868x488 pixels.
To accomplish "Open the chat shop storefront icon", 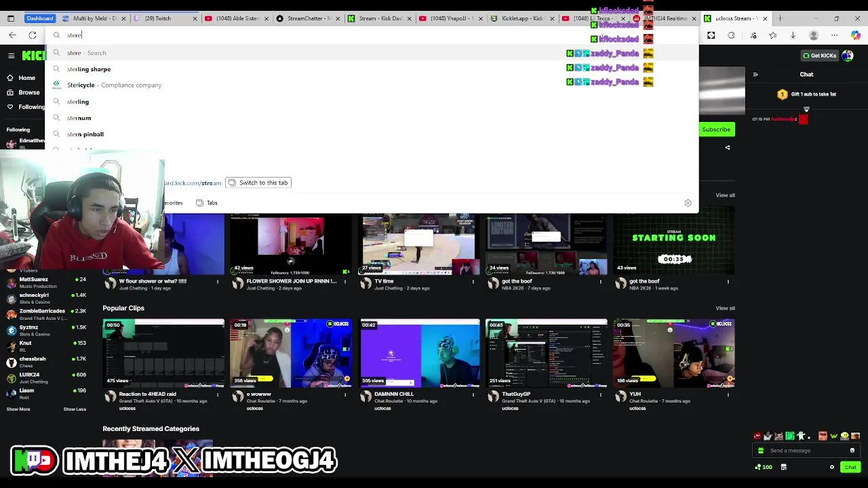I will click(783, 467).
